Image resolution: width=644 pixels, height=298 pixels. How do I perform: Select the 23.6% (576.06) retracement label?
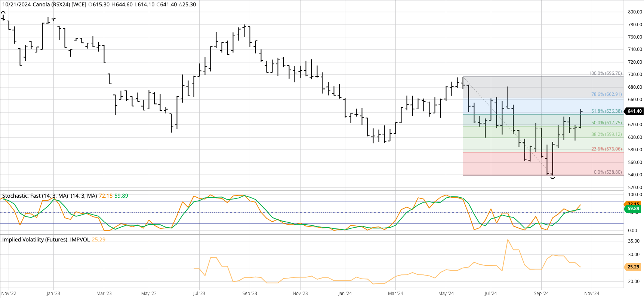606,149
